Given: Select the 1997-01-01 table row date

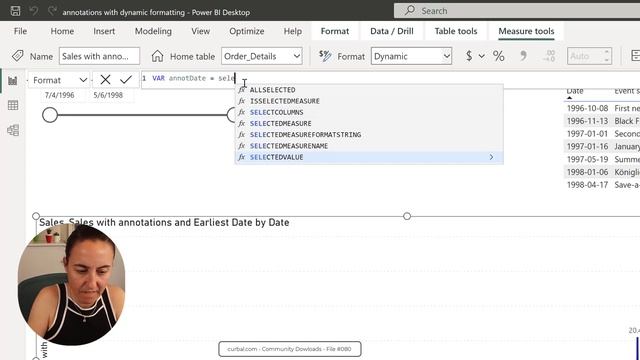Looking at the screenshot, I should (x=587, y=134).
